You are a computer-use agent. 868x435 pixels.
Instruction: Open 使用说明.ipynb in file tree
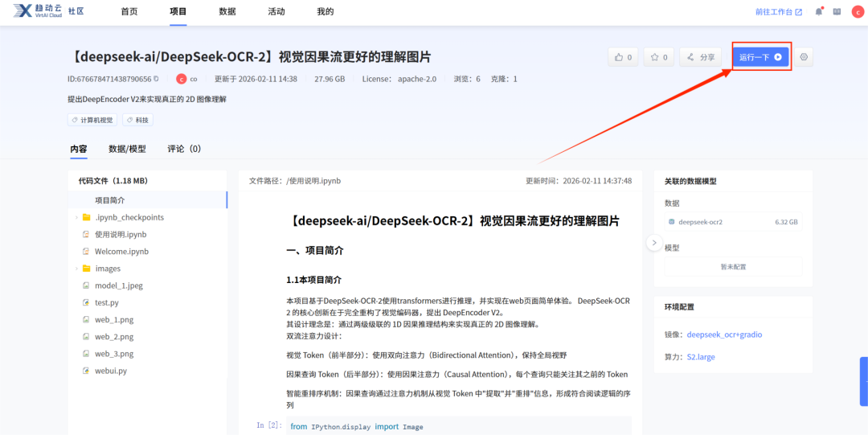tap(121, 235)
